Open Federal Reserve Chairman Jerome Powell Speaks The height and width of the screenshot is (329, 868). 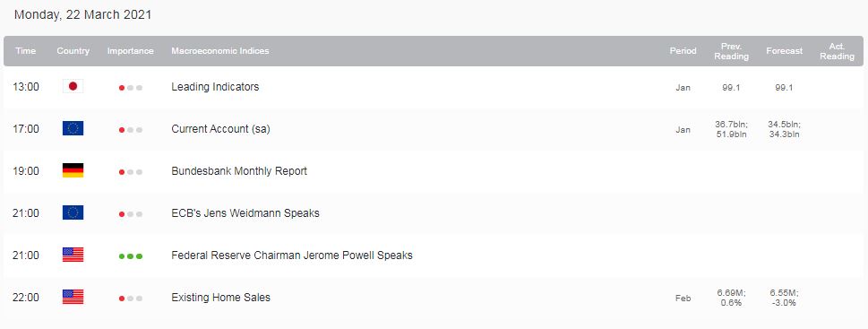(x=292, y=255)
